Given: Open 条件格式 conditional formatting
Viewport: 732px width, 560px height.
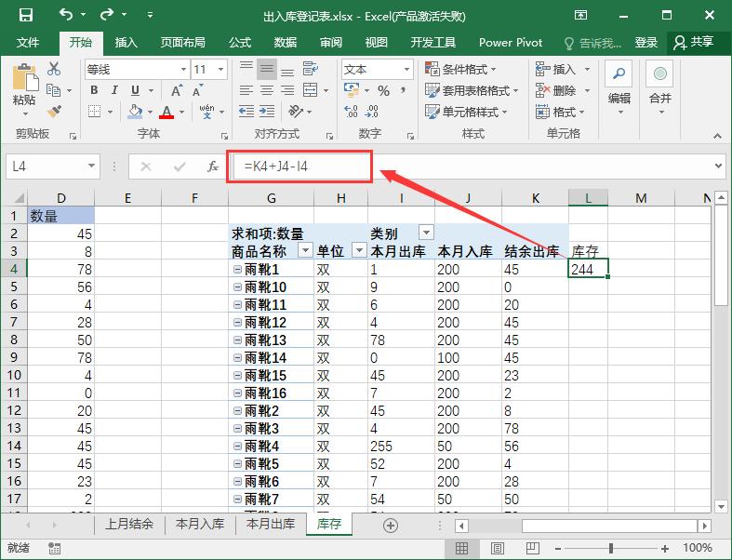Looking at the screenshot, I should tap(460, 70).
